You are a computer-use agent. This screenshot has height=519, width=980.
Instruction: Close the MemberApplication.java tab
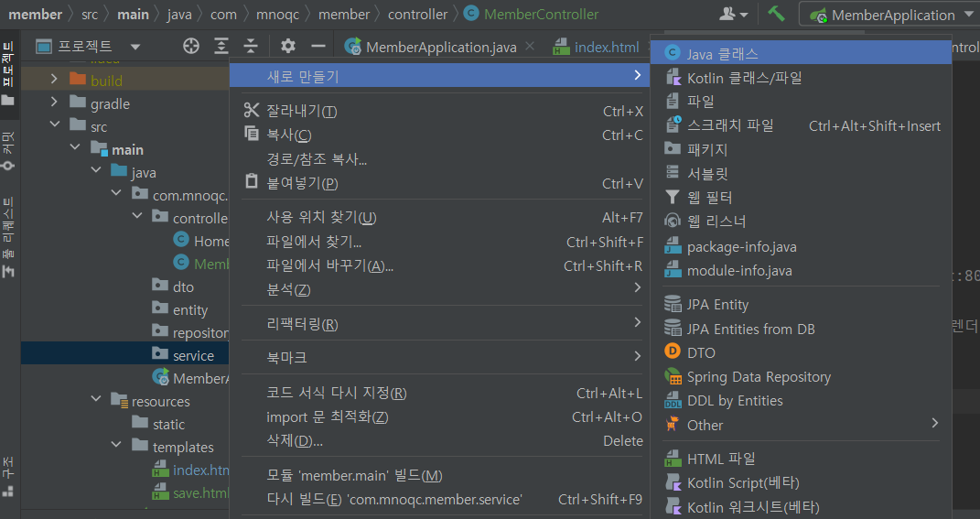pyautogui.click(x=530, y=46)
